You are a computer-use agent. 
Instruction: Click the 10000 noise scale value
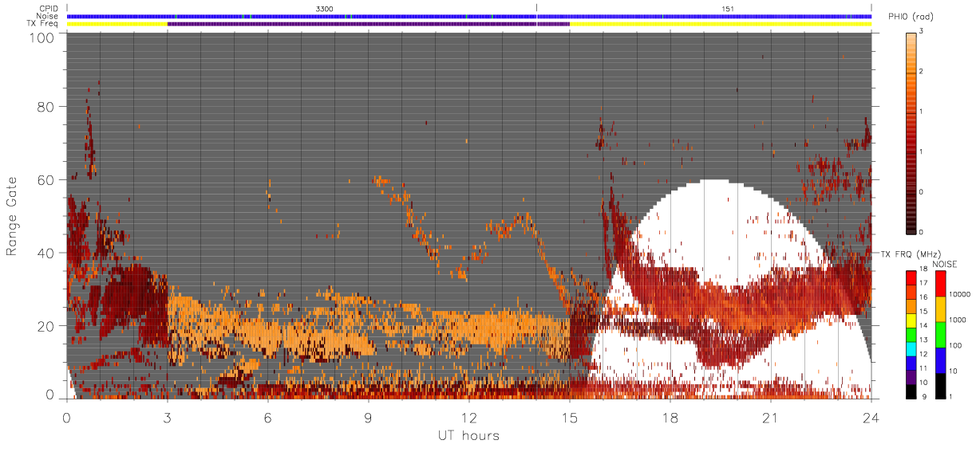pos(959,295)
